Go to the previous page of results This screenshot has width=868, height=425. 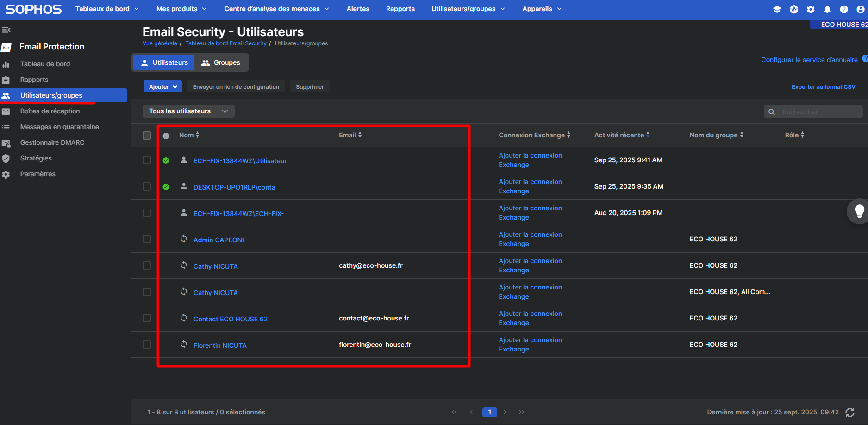[471, 412]
